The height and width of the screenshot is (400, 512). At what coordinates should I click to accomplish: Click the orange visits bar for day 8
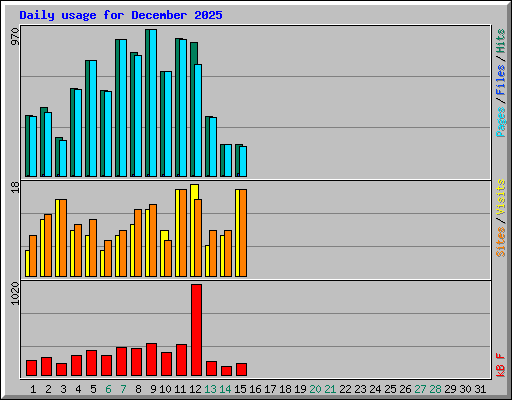pos(138,243)
